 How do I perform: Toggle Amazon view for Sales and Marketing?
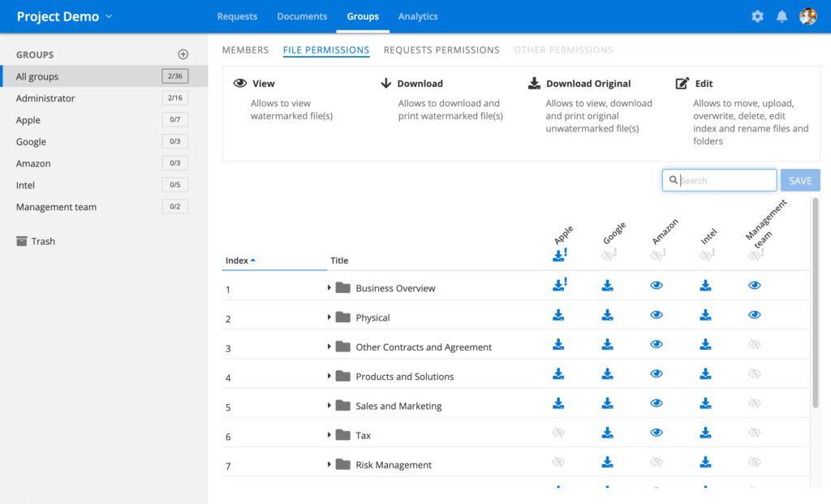coord(656,403)
